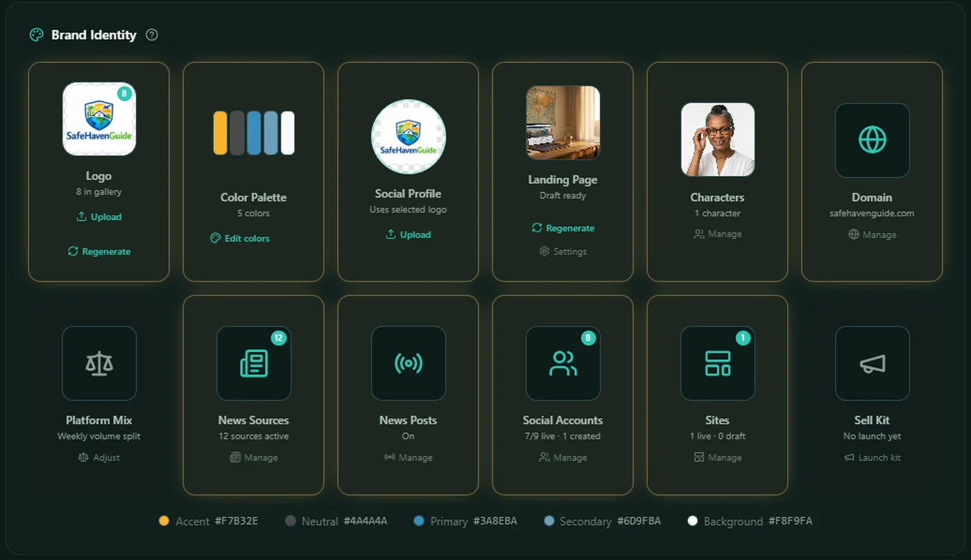971x560 pixels.
Task: Click the '7/9 live · 1 created' status text
Action: [563, 436]
